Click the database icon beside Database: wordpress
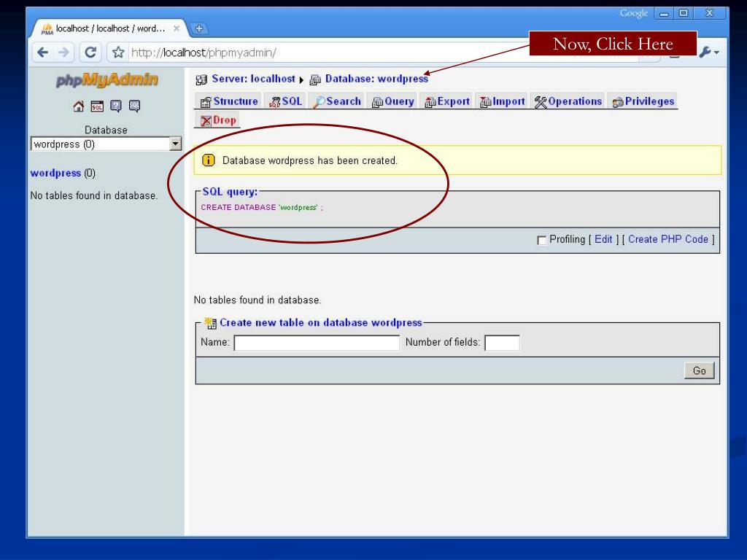 (315, 79)
